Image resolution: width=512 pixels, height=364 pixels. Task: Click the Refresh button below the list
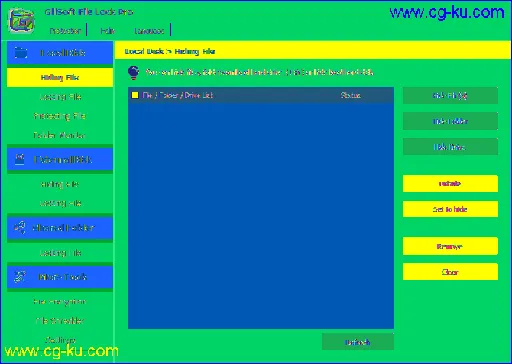tap(358, 342)
